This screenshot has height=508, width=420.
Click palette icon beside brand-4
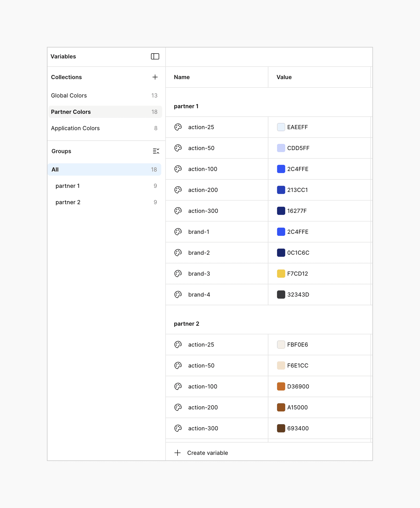click(178, 294)
